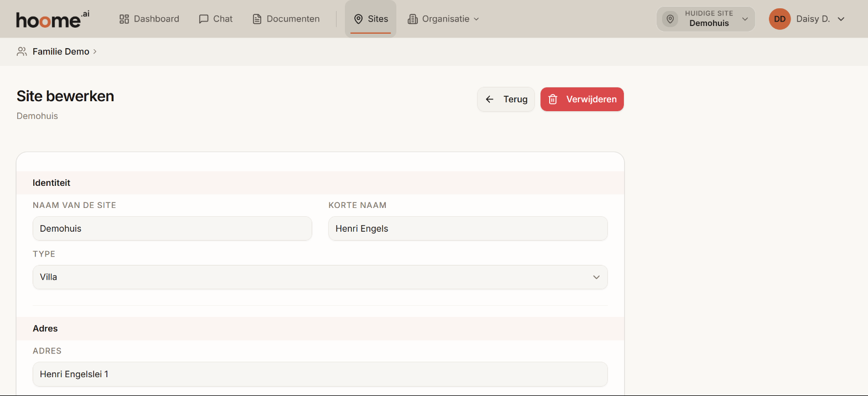
Task: Open the Huidige Site Demohuis selector
Action: pyautogui.click(x=706, y=19)
